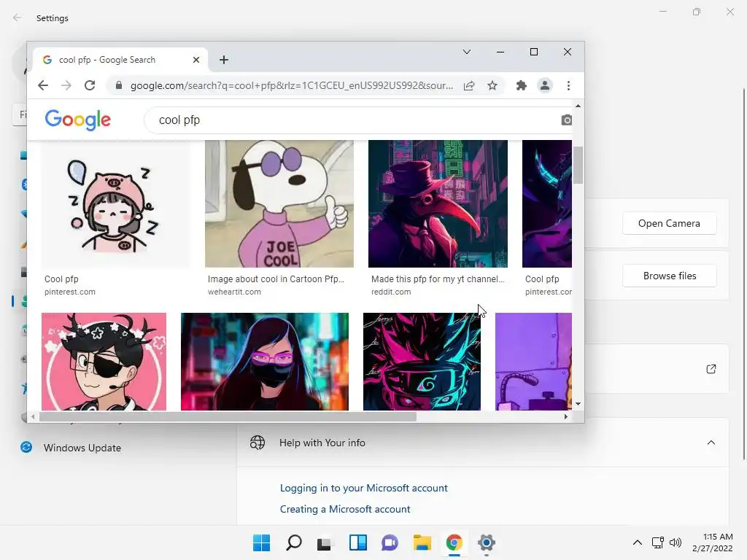Screen dimensions: 747x560
Task: Click the Help with Your info globe icon
Action: coord(258,443)
